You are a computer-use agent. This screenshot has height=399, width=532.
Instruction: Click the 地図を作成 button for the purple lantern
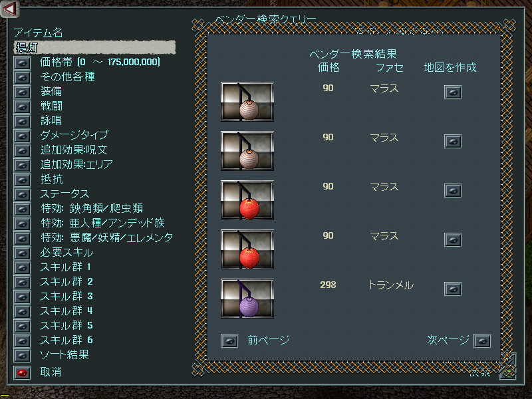pos(453,289)
